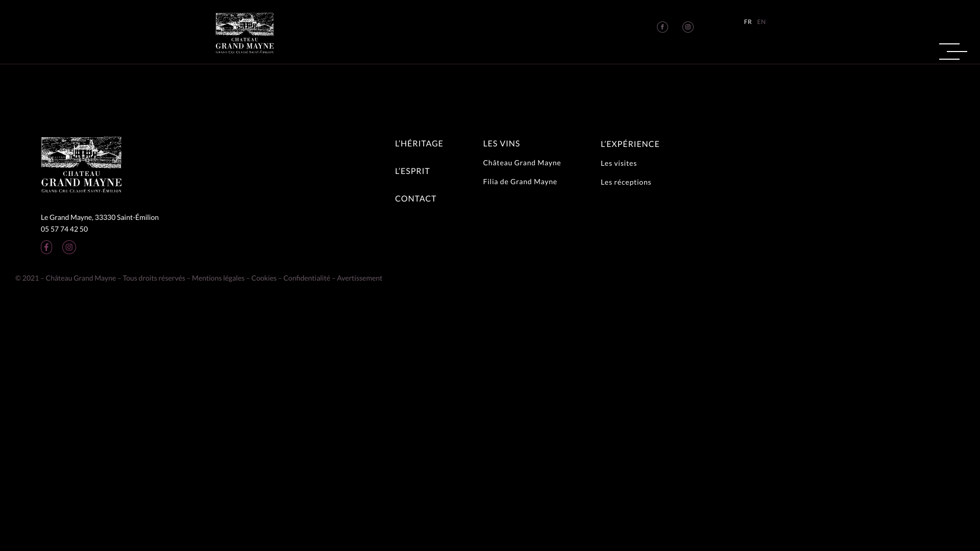This screenshot has height=551, width=980.
Task: Go to L'HÉRITAGE page
Action: 419,143
